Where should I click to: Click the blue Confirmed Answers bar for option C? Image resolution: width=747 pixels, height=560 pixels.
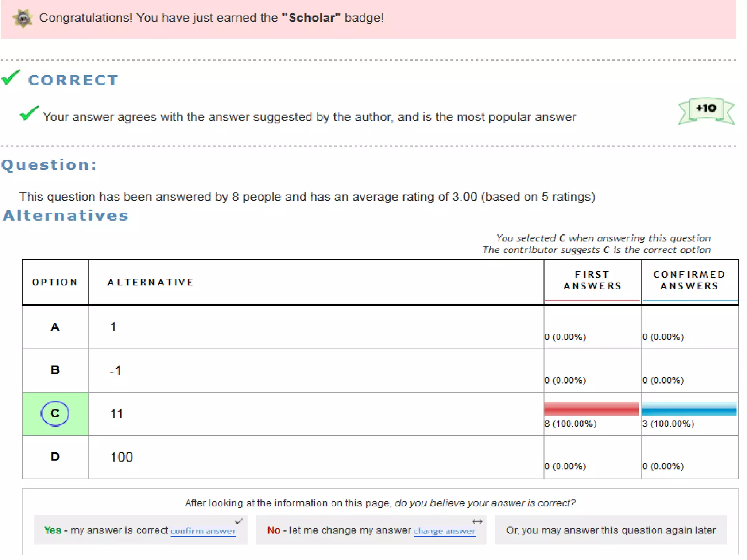coord(689,409)
